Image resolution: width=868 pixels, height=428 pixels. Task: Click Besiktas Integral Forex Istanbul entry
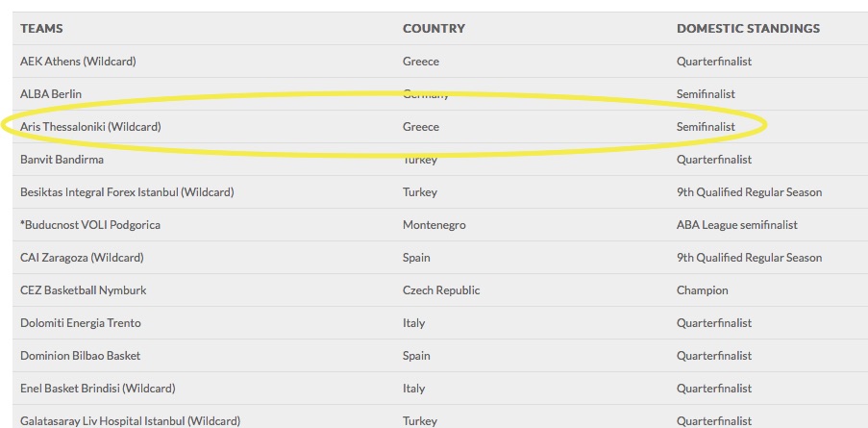pyautogui.click(x=127, y=192)
